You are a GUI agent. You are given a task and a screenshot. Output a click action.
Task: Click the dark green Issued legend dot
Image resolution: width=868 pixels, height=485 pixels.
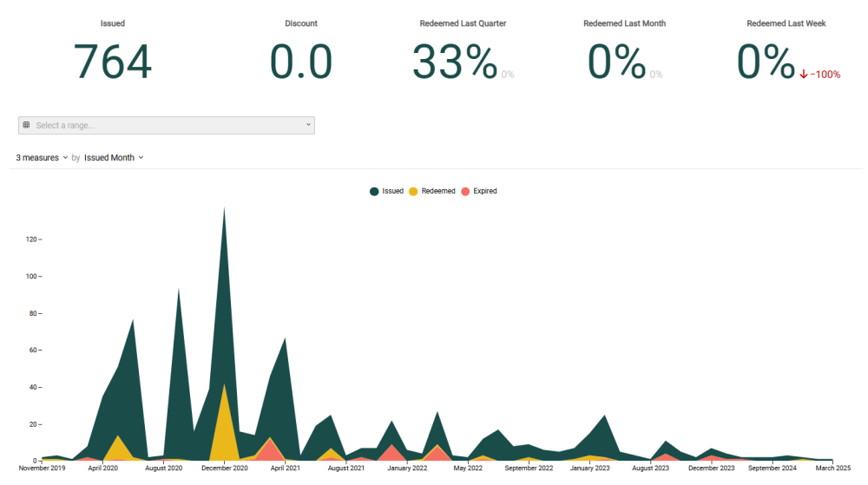[x=374, y=191]
